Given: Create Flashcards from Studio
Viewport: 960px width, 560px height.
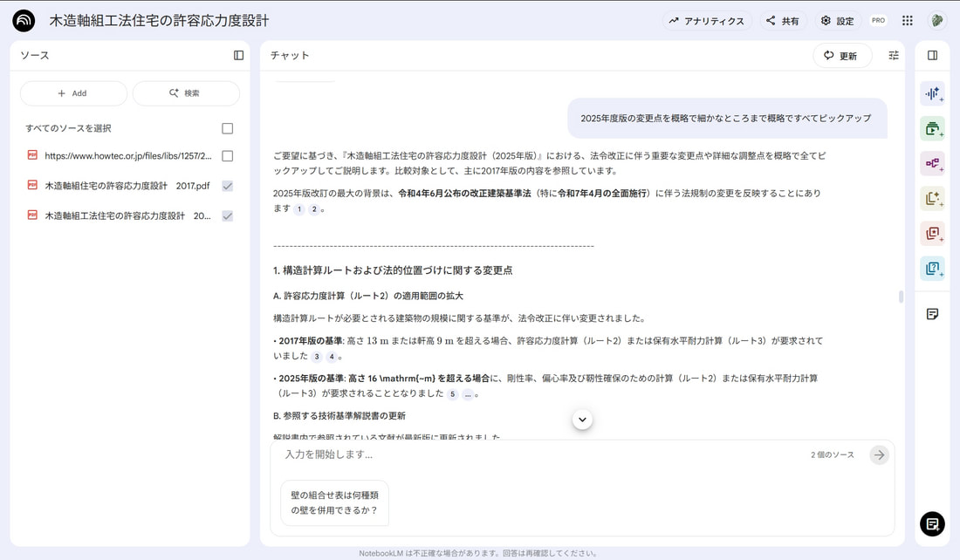Looking at the screenshot, I should (x=932, y=233).
